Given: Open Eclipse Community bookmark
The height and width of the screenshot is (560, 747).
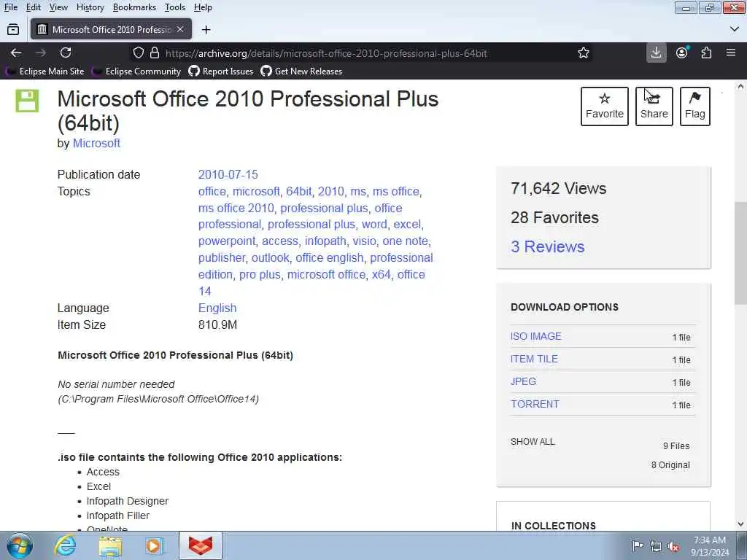Looking at the screenshot, I should 136,71.
